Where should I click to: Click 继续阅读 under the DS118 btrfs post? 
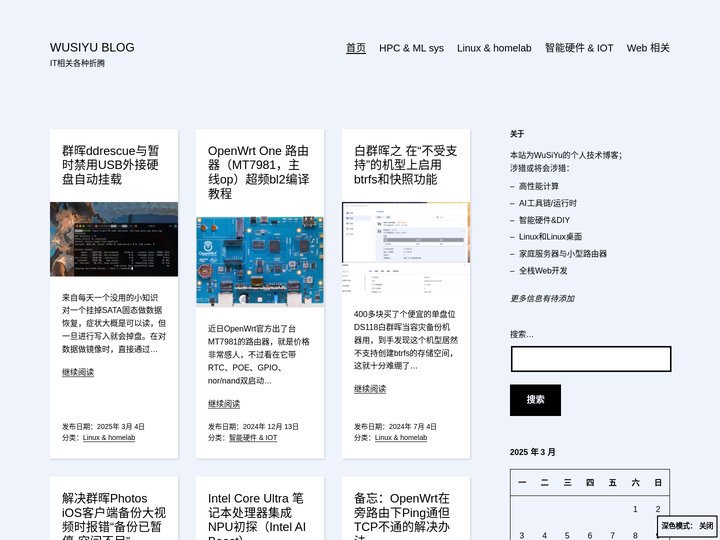click(x=370, y=389)
